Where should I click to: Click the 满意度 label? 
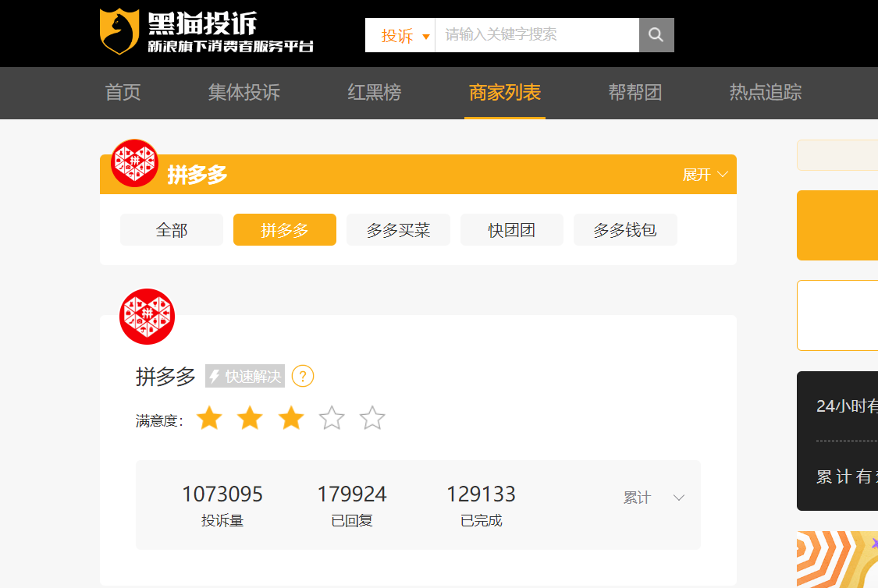click(159, 420)
